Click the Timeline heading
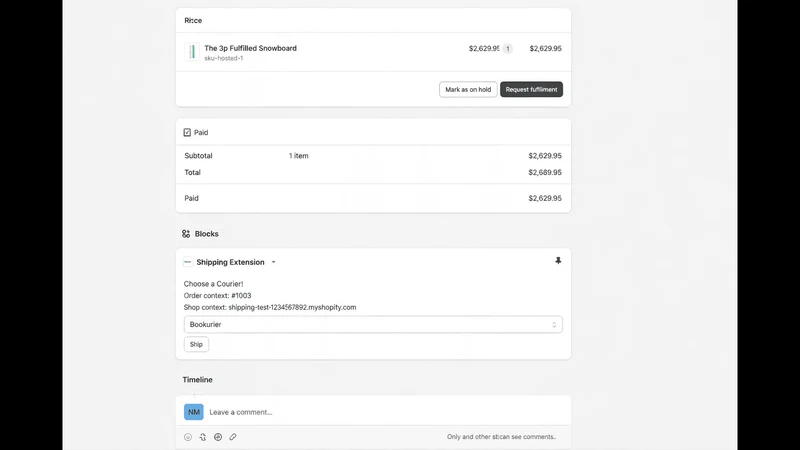800x450 pixels. click(x=197, y=380)
